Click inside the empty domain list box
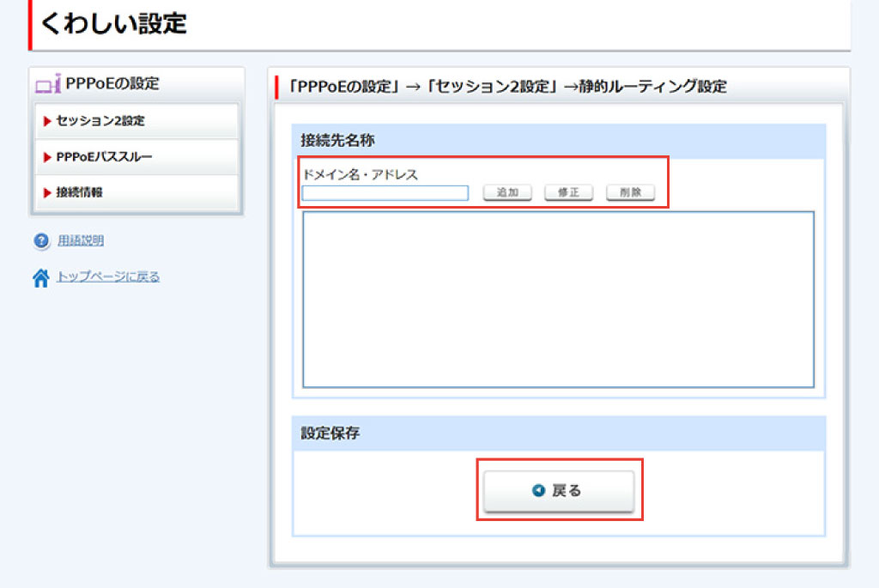 tap(558, 300)
